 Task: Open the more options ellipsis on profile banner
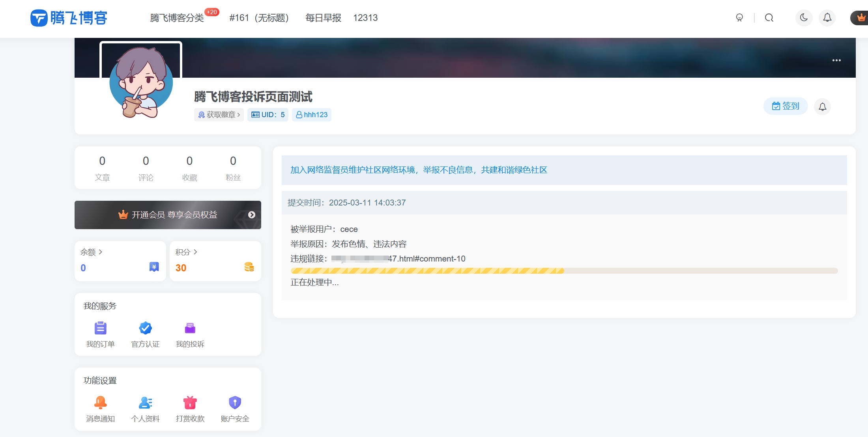pos(837,60)
